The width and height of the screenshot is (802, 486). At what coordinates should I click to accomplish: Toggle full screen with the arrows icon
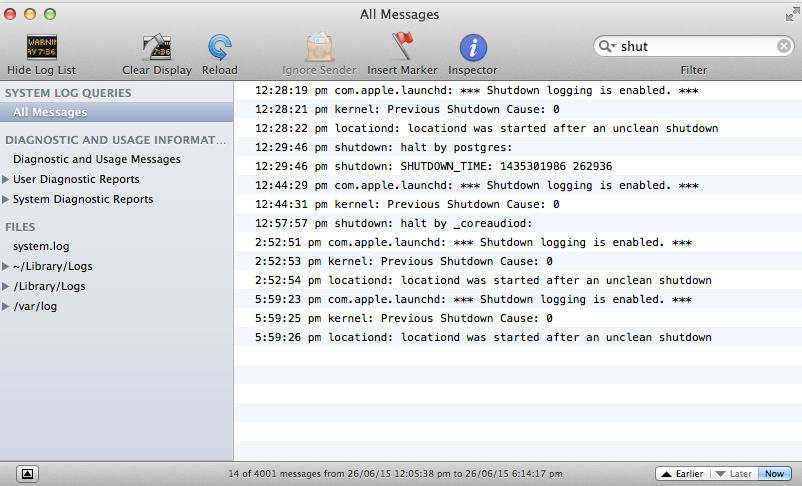pos(792,14)
